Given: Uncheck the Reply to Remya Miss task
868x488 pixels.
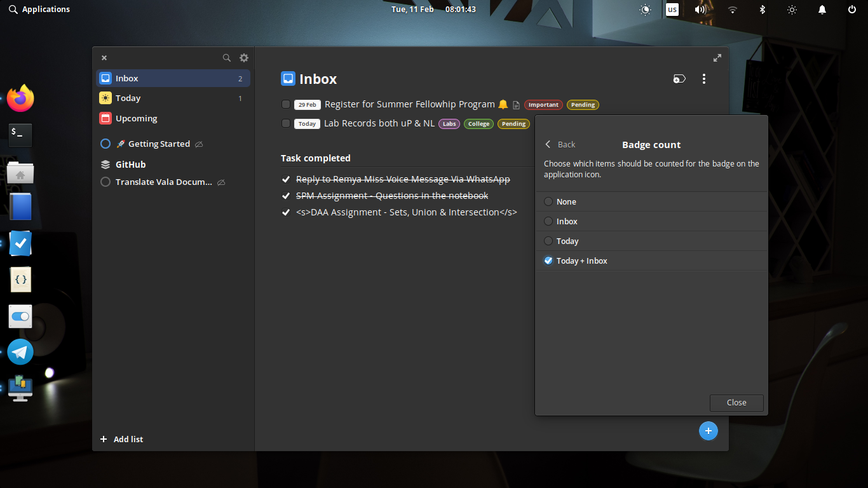Looking at the screenshot, I should pyautogui.click(x=286, y=180).
